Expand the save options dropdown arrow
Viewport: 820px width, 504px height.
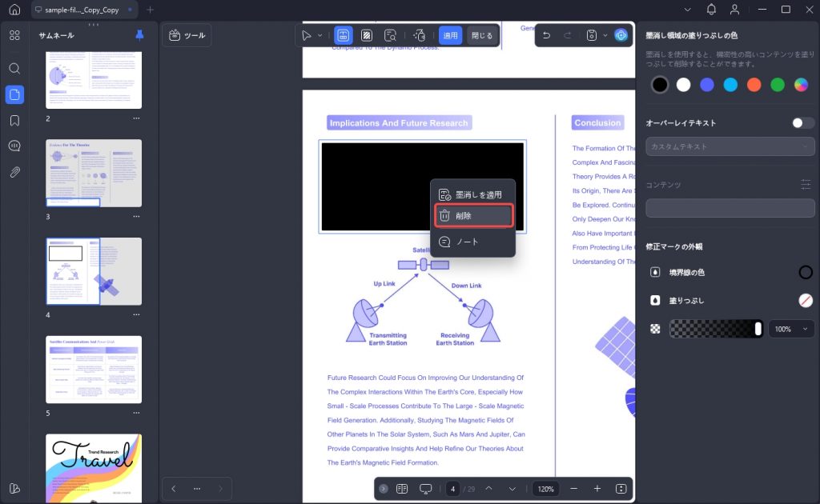605,35
